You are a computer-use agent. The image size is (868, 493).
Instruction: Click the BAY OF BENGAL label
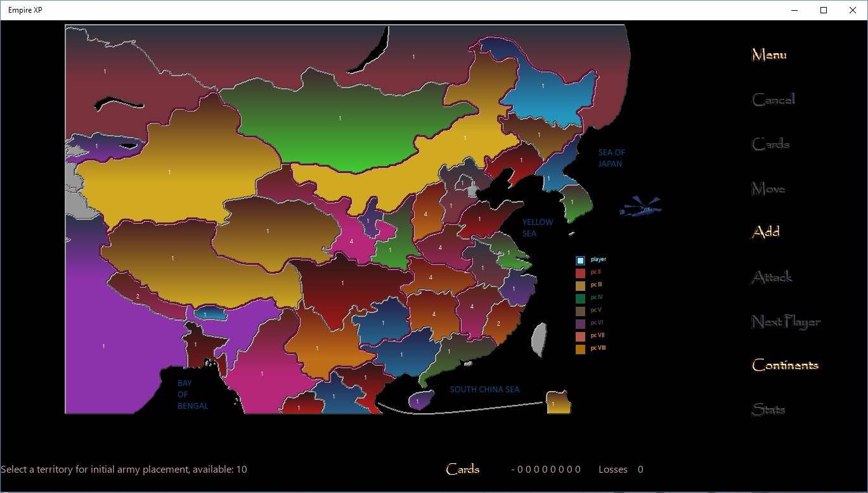(x=193, y=394)
